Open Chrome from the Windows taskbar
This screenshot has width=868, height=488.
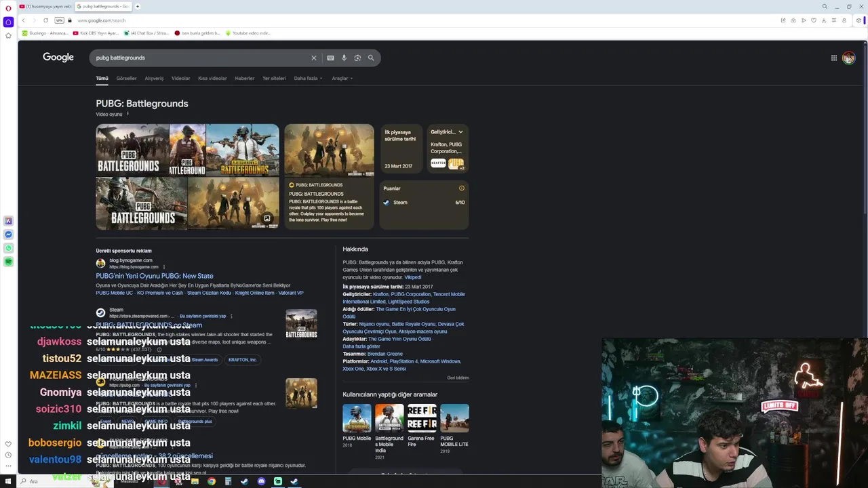pyautogui.click(x=212, y=481)
